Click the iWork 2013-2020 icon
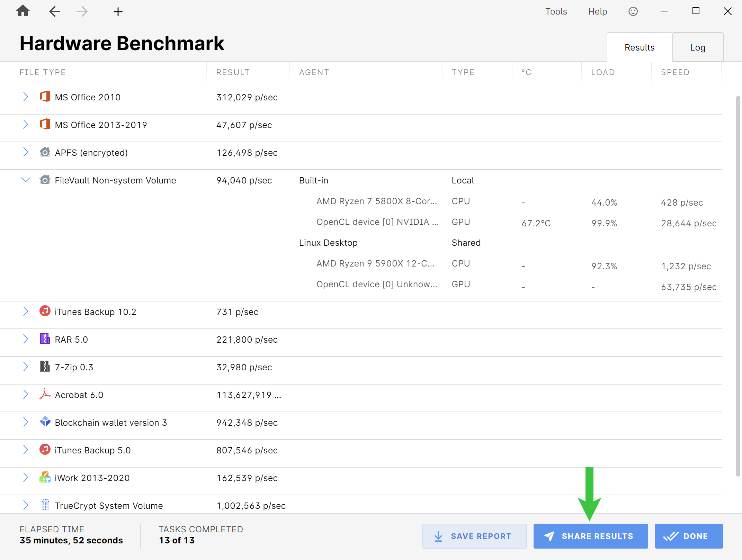 tap(45, 477)
